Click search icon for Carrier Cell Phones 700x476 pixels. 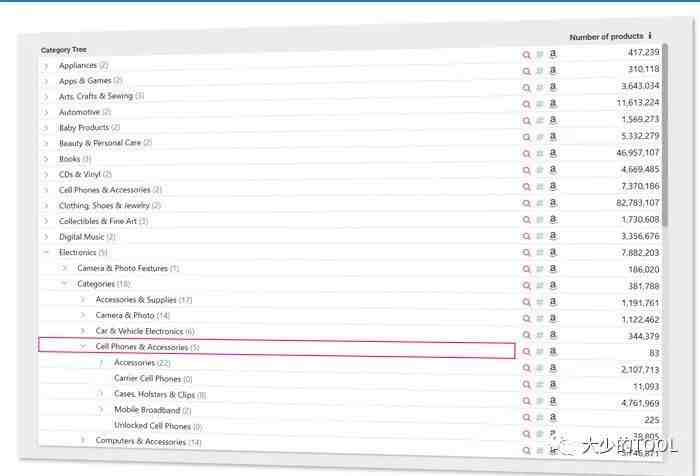(527, 385)
